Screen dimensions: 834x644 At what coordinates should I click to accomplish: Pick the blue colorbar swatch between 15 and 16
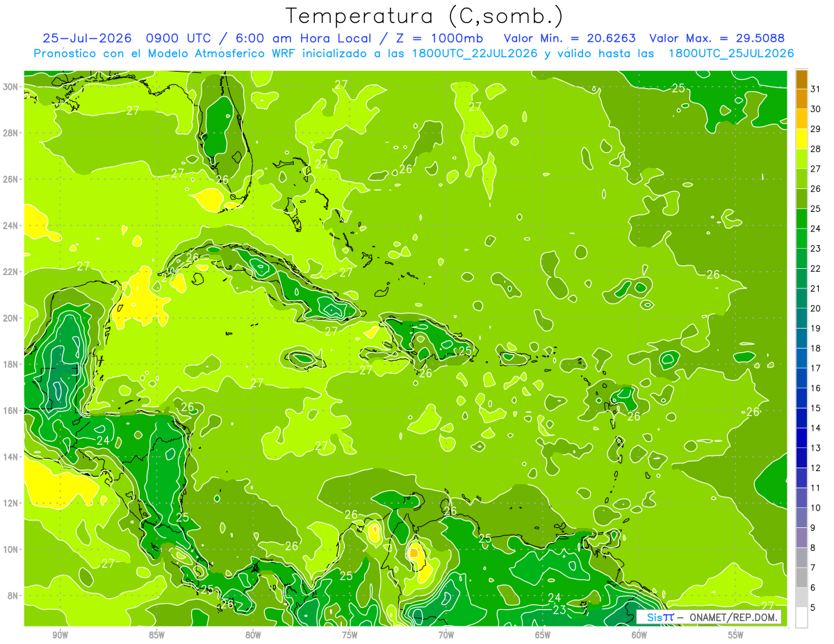pos(801,398)
